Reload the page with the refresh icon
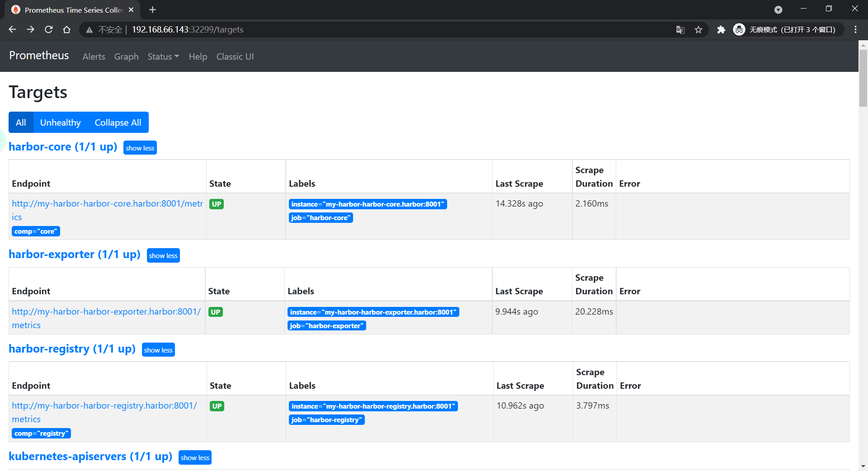 coord(49,29)
